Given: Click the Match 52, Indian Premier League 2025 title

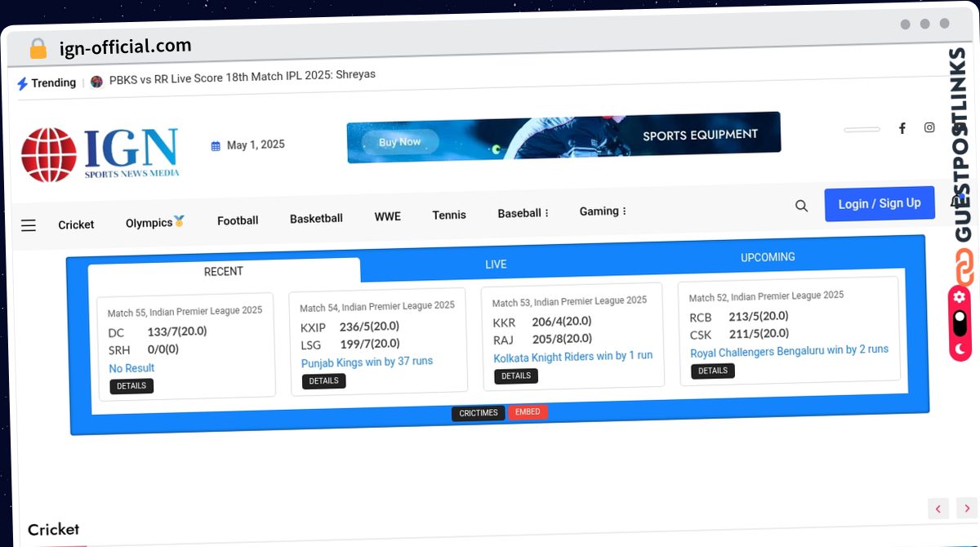Looking at the screenshot, I should (x=766, y=296).
